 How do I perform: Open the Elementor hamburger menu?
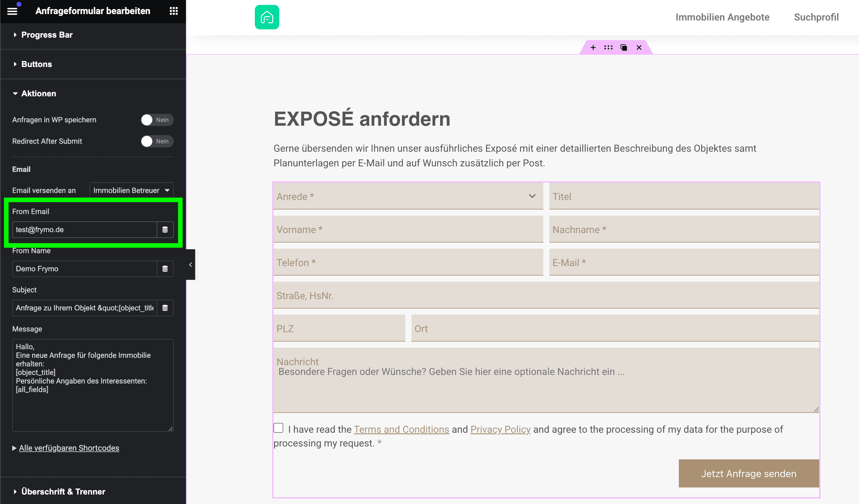12,11
